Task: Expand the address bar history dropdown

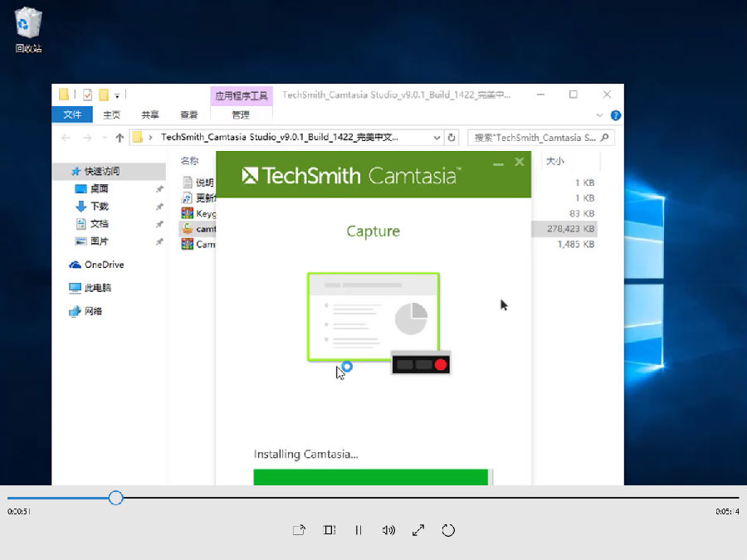Action: tap(437, 138)
